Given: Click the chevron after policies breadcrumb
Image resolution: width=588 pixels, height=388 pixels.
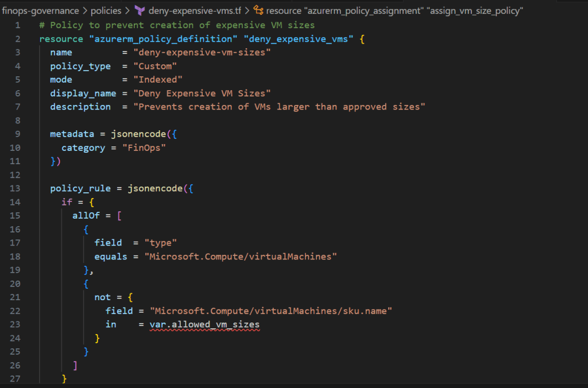Looking at the screenshot, I should point(128,10).
